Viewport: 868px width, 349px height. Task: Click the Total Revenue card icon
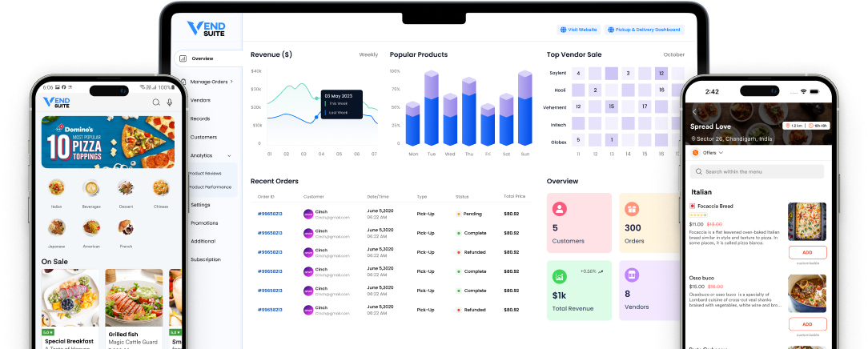click(x=560, y=275)
